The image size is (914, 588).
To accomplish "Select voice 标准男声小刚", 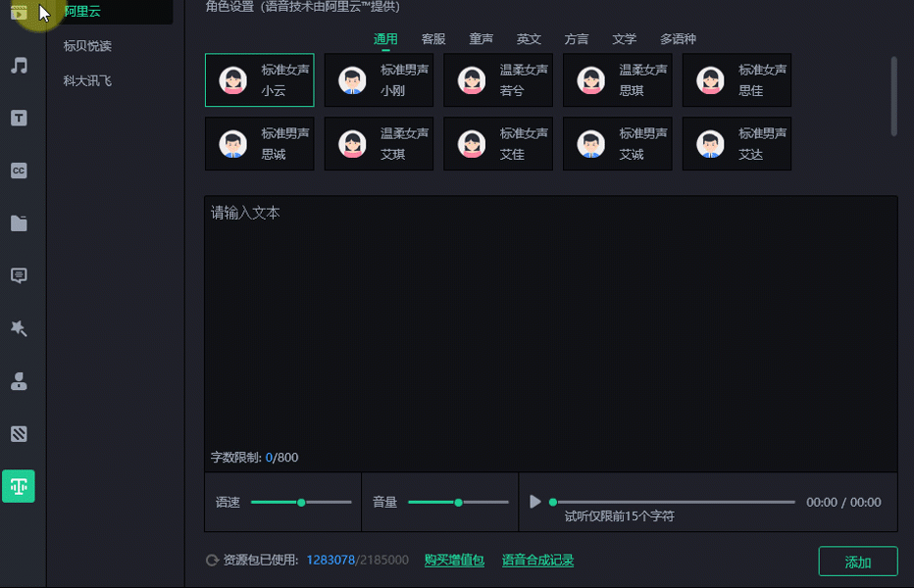I will [x=379, y=80].
